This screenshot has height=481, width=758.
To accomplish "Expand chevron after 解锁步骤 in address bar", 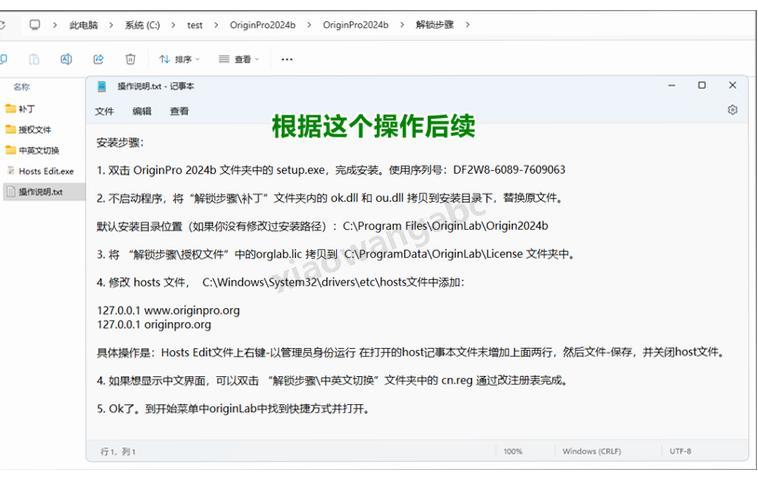I will pos(467,24).
